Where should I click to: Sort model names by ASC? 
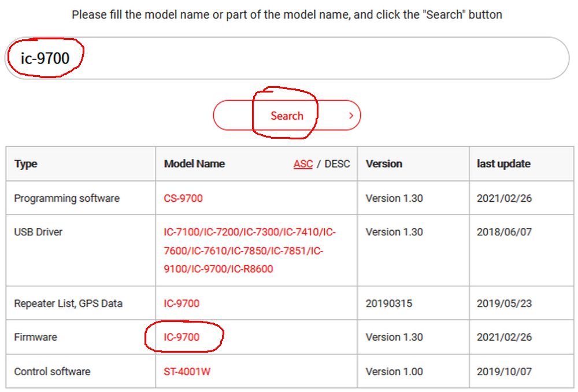(x=303, y=164)
